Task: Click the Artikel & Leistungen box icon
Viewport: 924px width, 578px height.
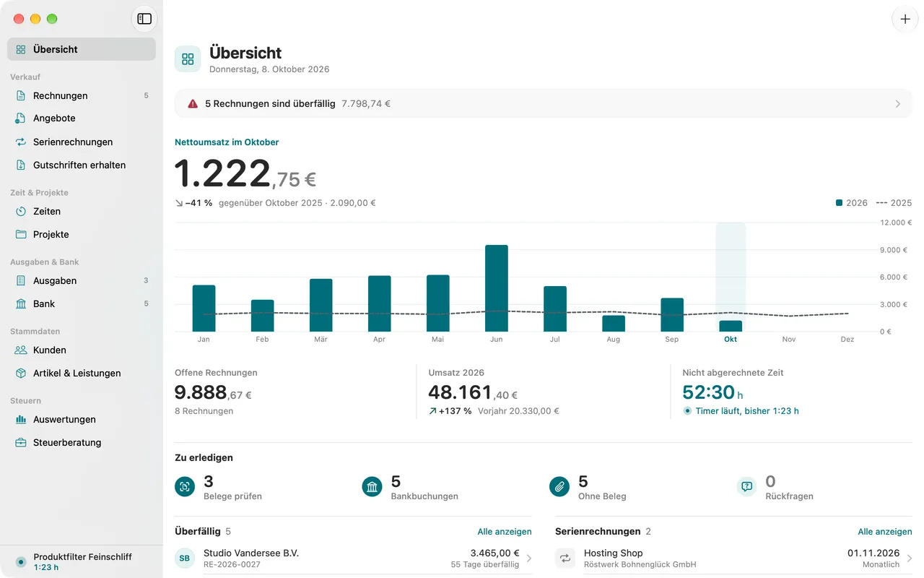Action: pyautogui.click(x=21, y=373)
